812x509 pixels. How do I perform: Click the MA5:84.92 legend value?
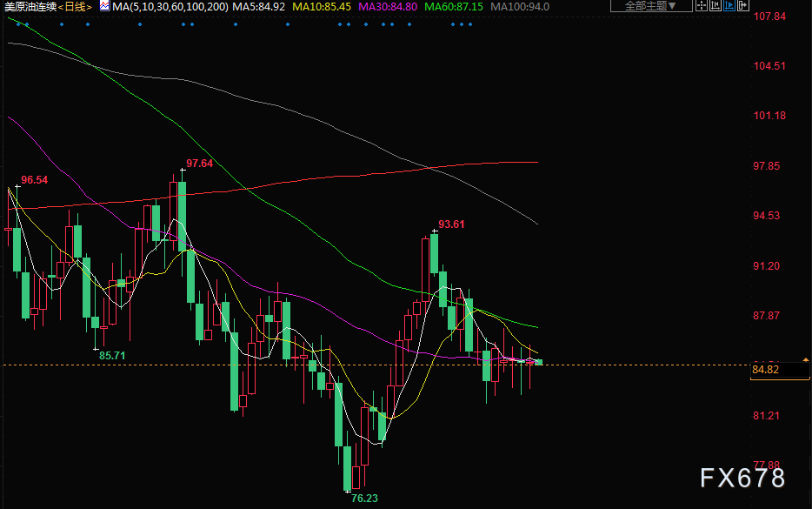click(260, 6)
